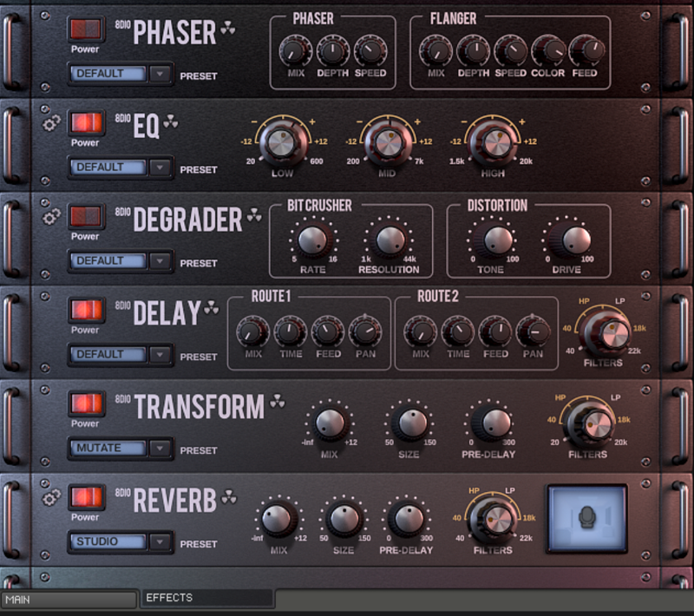Image resolution: width=694 pixels, height=616 pixels.
Task: Click the Phaser DEPTH knob
Action: tap(333, 51)
